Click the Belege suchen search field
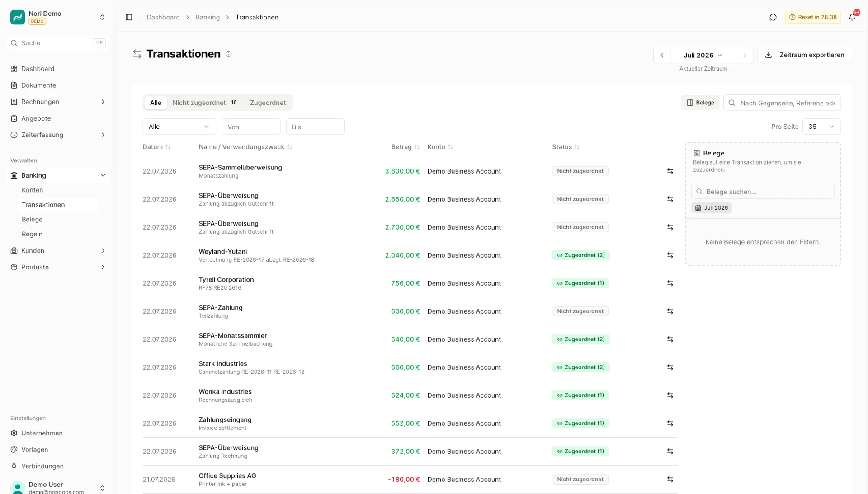Screen dimensions: 868x494 point(763,192)
